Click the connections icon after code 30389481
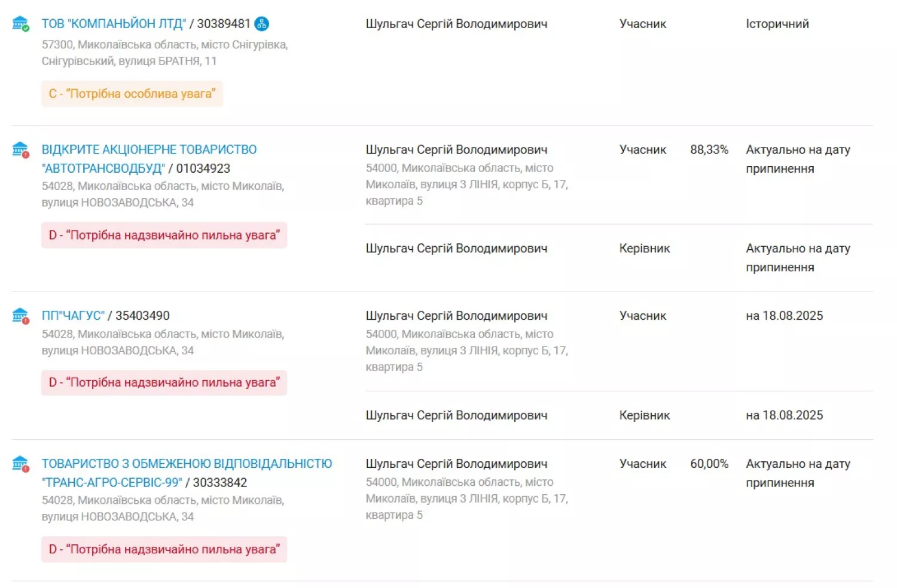Screen dimensions: 897x588 tap(261, 24)
